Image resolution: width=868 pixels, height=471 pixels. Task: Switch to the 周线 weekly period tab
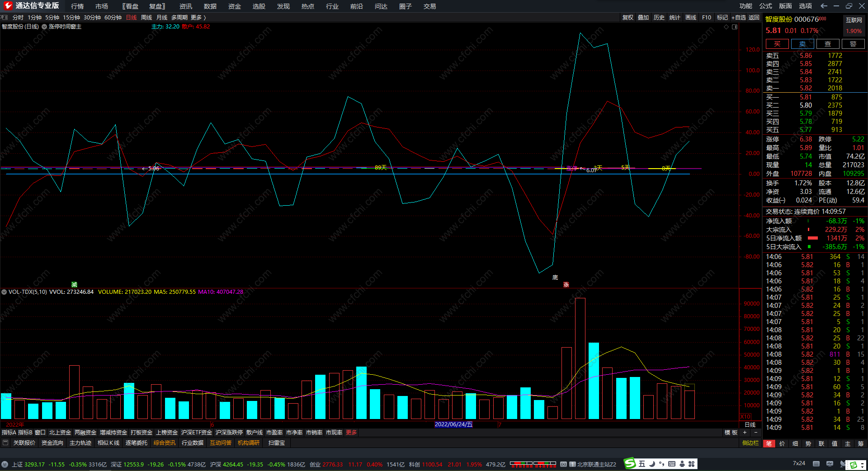click(x=146, y=18)
